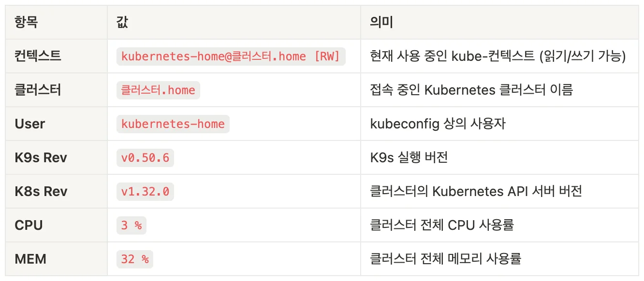Viewport: 644px width, 281px height.
Task: Select the 컨텍스트 row label
Action: tap(38, 56)
